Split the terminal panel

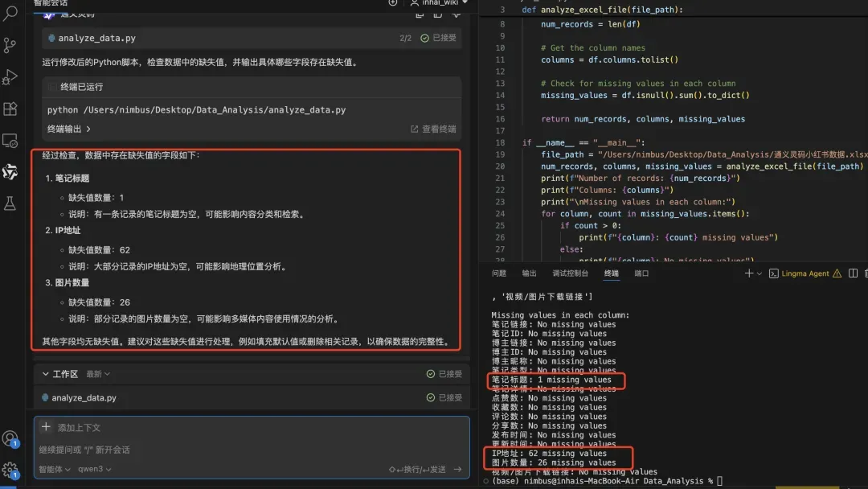tap(853, 273)
